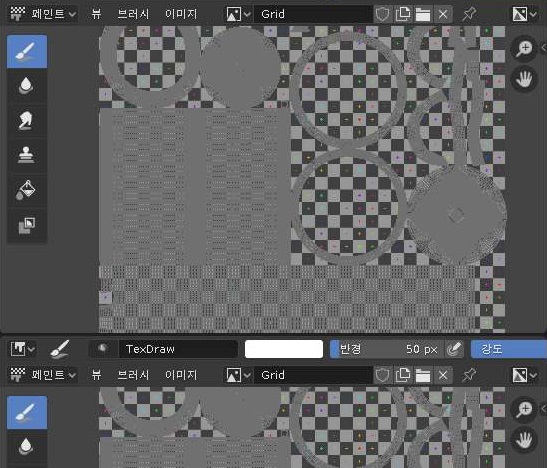The height and width of the screenshot is (468, 547).
Task: Select the Draw brush tool in upper editor
Action: pos(27,51)
